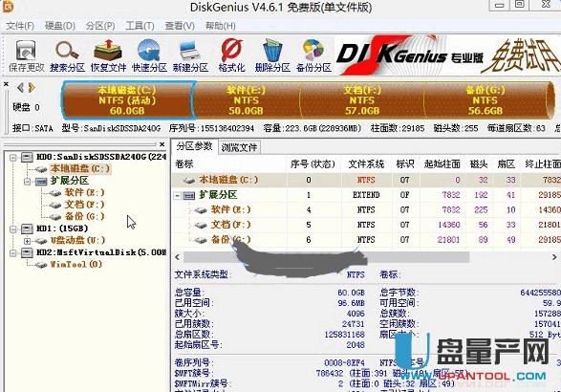Collapse the 扩展分区 node in left tree
The height and width of the screenshot is (392, 561).
tap(27, 182)
